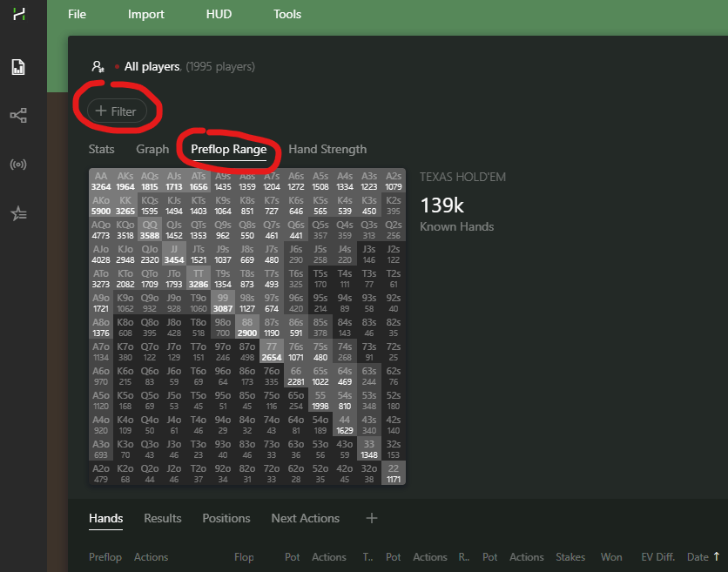This screenshot has height=572, width=728.
Task: Open the live broadcast sidebar icon
Action: coord(18,165)
